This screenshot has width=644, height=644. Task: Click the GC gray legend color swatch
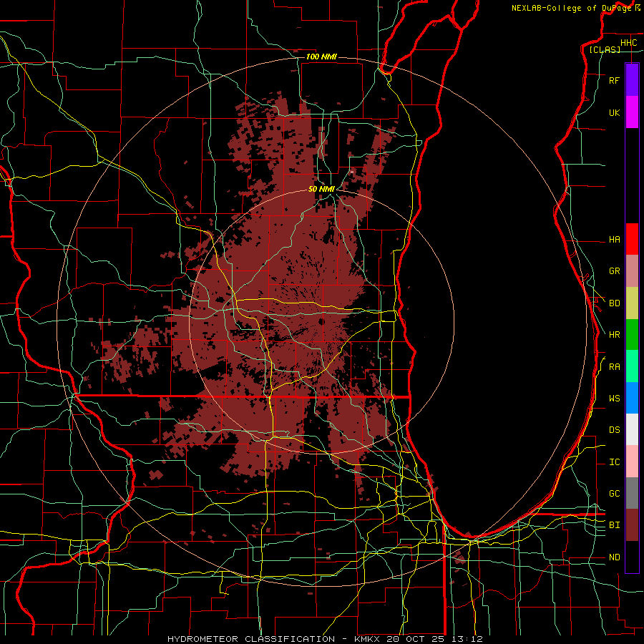pyautogui.click(x=632, y=493)
